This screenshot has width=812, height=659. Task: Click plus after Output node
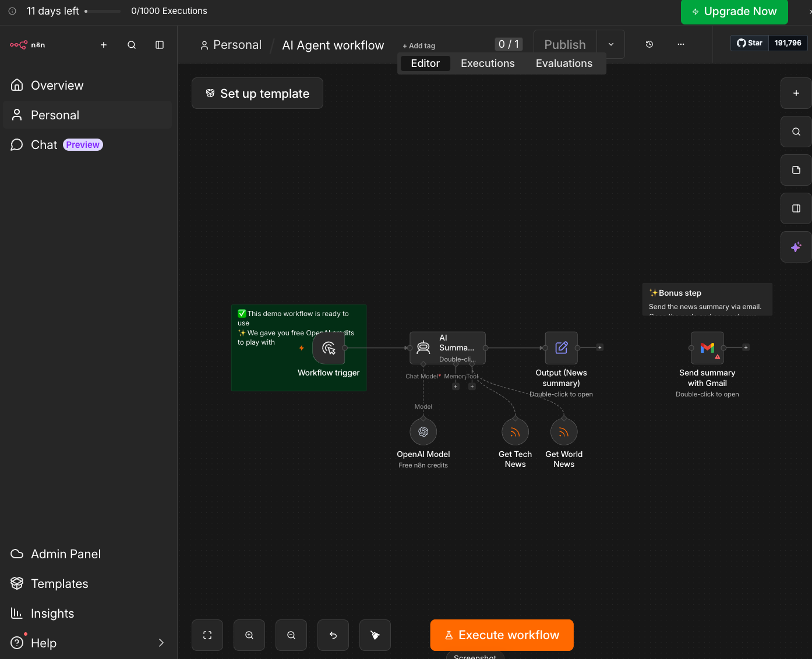click(599, 348)
